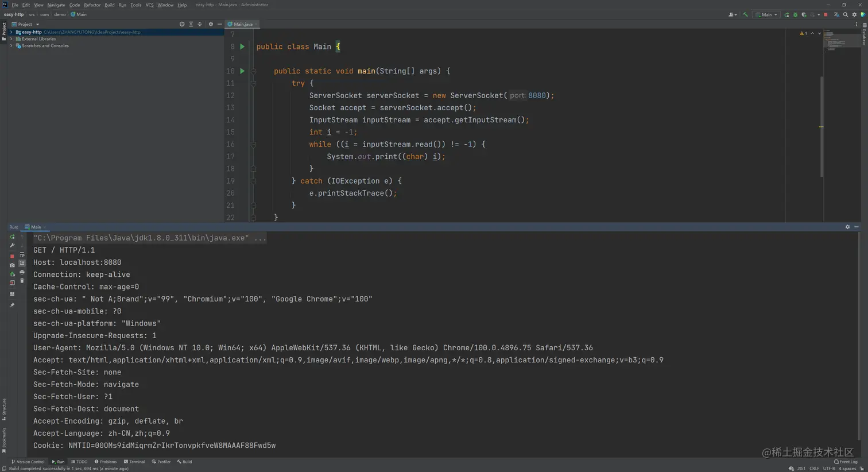Go to next highlighted error arrow
Image resolution: width=868 pixels, height=472 pixels.
[x=819, y=33]
